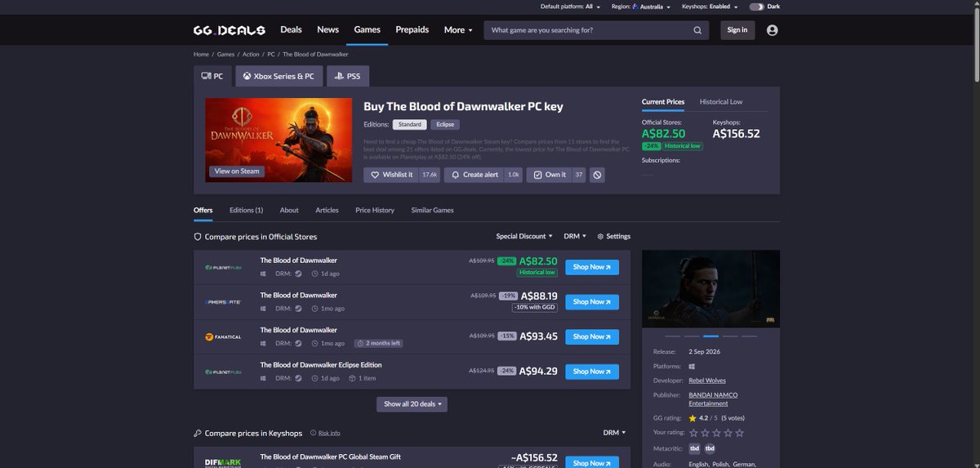Click the first screenshot carousel indicator
The height and width of the screenshot is (468, 980).
(x=673, y=336)
